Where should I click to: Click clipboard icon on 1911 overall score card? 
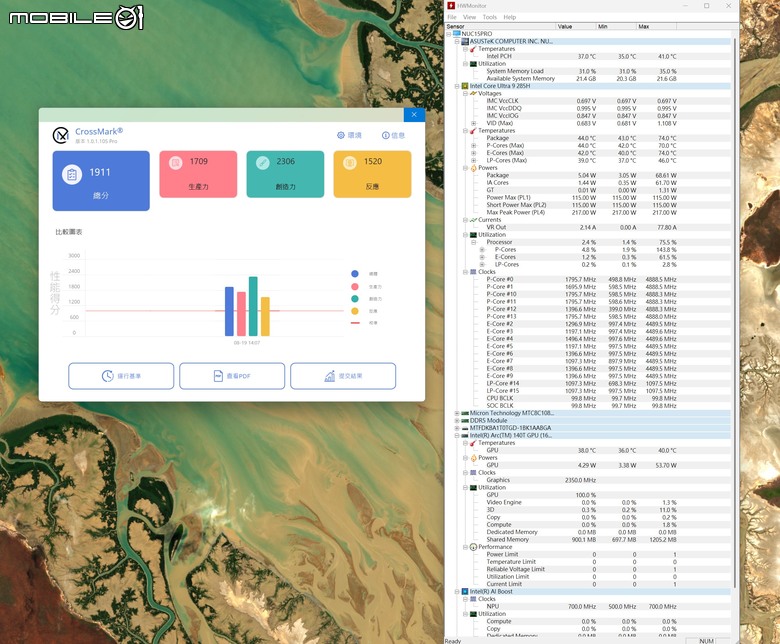click(x=72, y=175)
